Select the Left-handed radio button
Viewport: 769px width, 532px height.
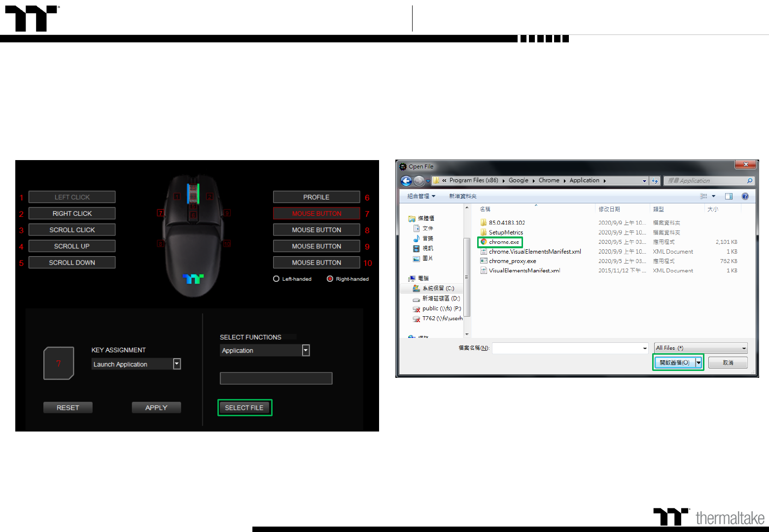(277, 279)
